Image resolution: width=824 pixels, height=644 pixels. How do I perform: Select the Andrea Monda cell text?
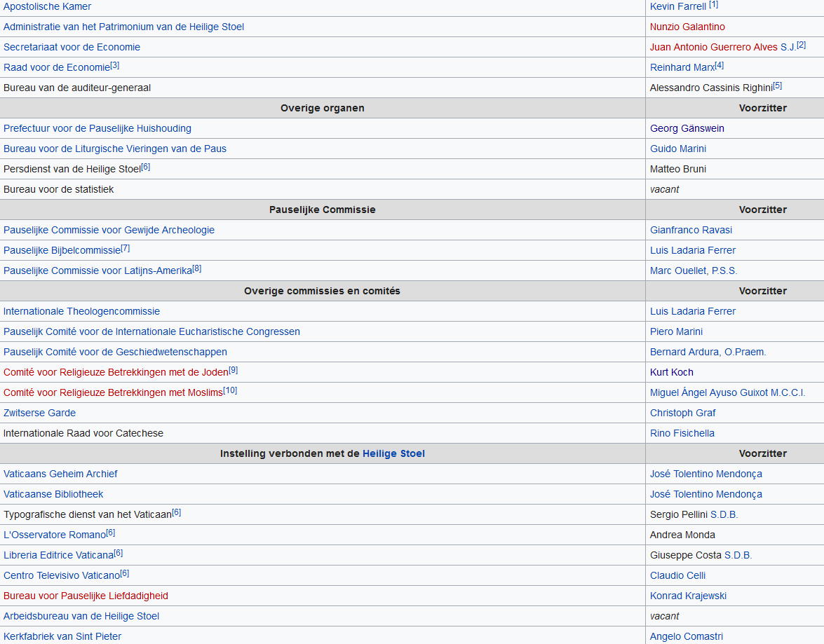(682, 535)
